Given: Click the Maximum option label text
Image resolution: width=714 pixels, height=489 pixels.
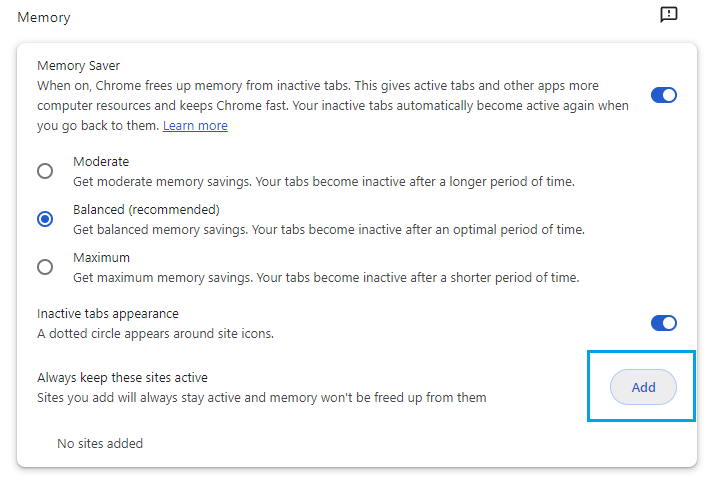Looking at the screenshot, I should 101,257.
